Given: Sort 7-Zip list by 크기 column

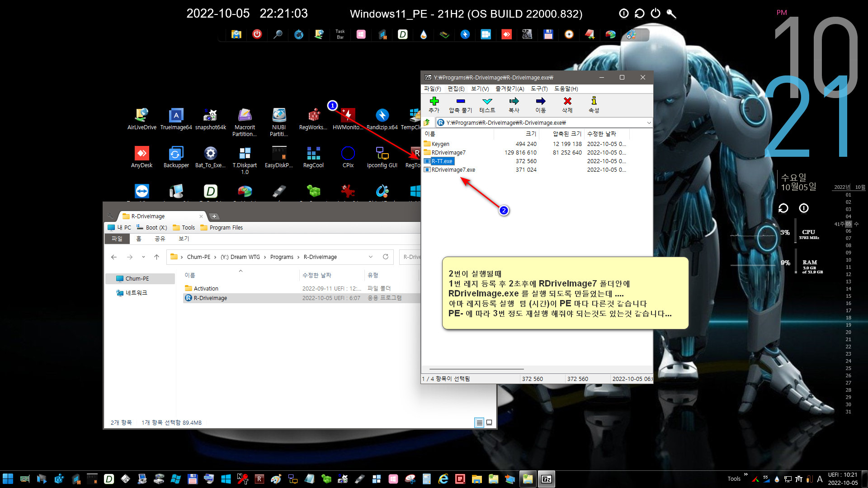Looking at the screenshot, I should (x=516, y=134).
